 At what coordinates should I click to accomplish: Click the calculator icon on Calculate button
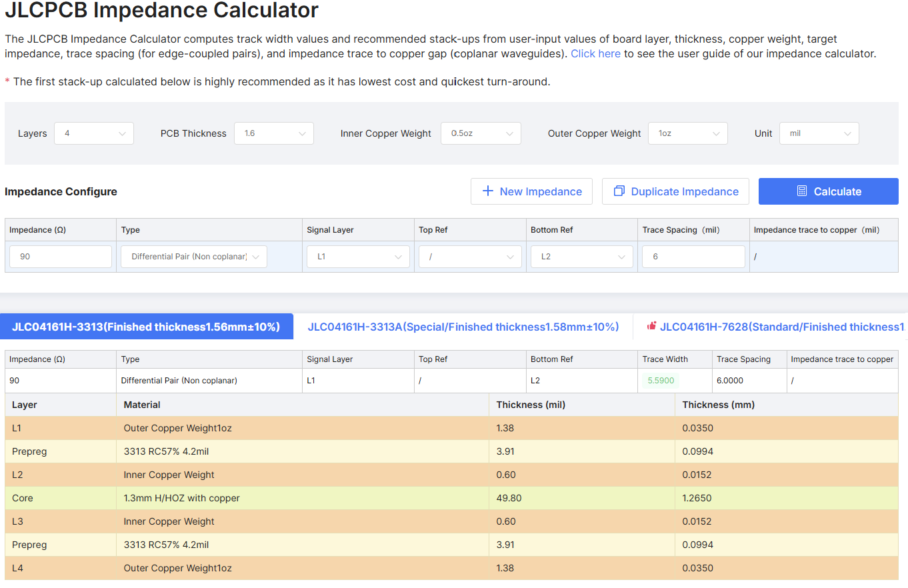pyautogui.click(x=802, y=191)
